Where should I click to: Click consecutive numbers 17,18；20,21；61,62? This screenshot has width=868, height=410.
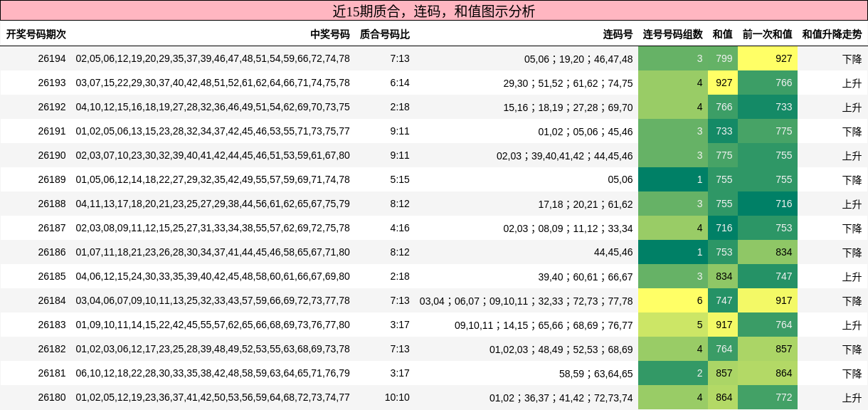586,204
